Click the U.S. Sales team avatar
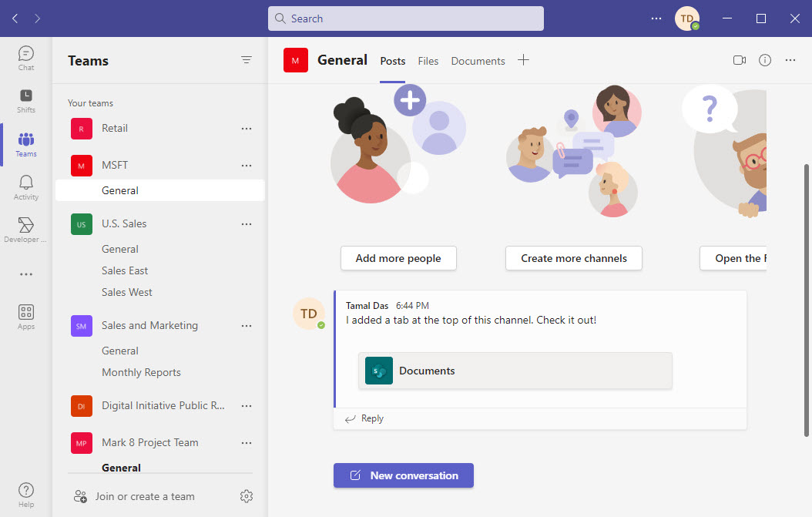 coord(82,224)
